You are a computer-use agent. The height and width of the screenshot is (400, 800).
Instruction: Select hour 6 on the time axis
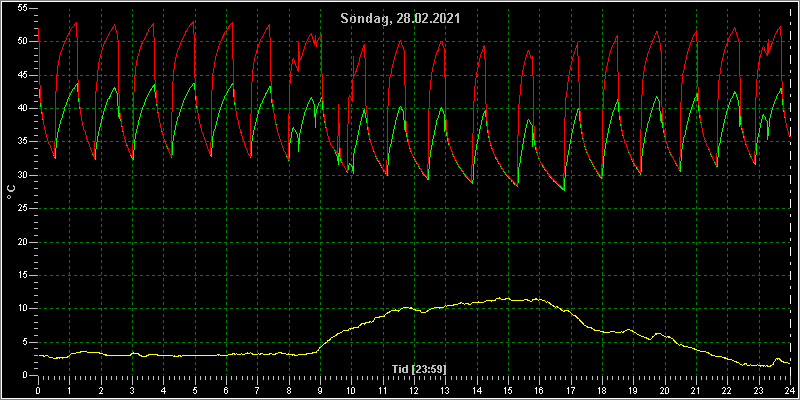226,391
